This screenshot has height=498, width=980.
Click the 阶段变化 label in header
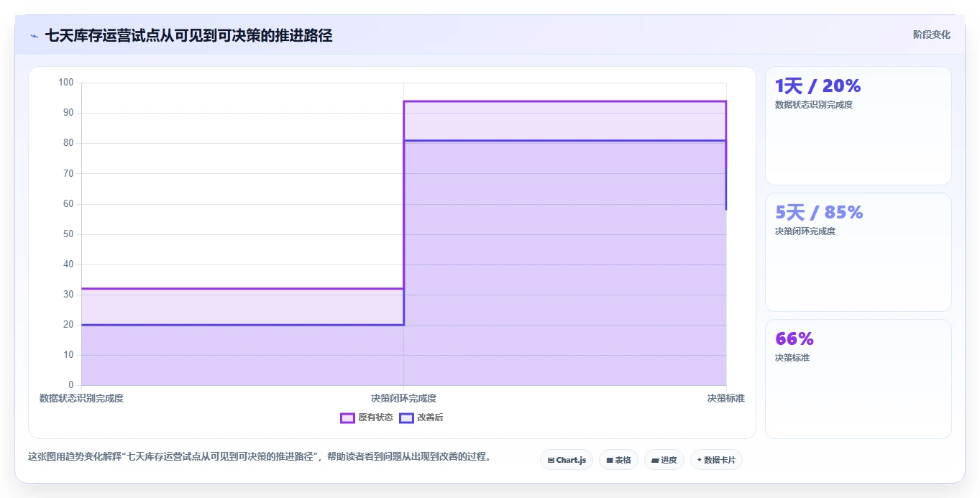tap(932, 34)
